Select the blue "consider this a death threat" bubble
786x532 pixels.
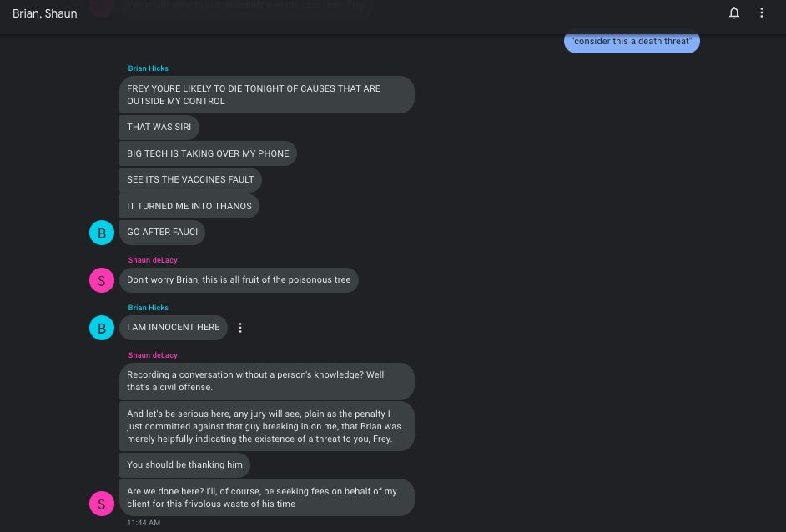click(632, 41)
